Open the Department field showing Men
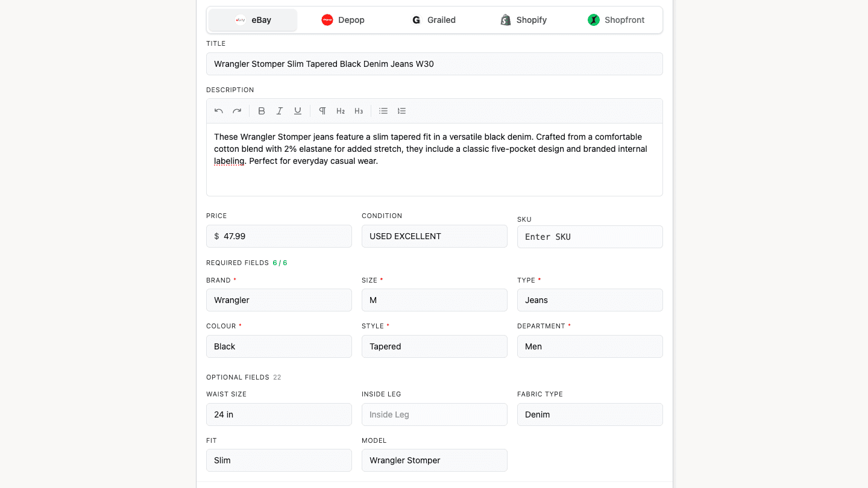The height and width of the screenshot is (488, 868). tap(590, 346)
